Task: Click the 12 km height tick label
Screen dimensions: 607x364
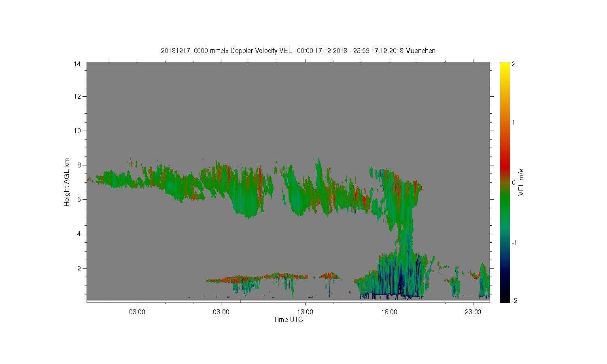Action: 77,96
